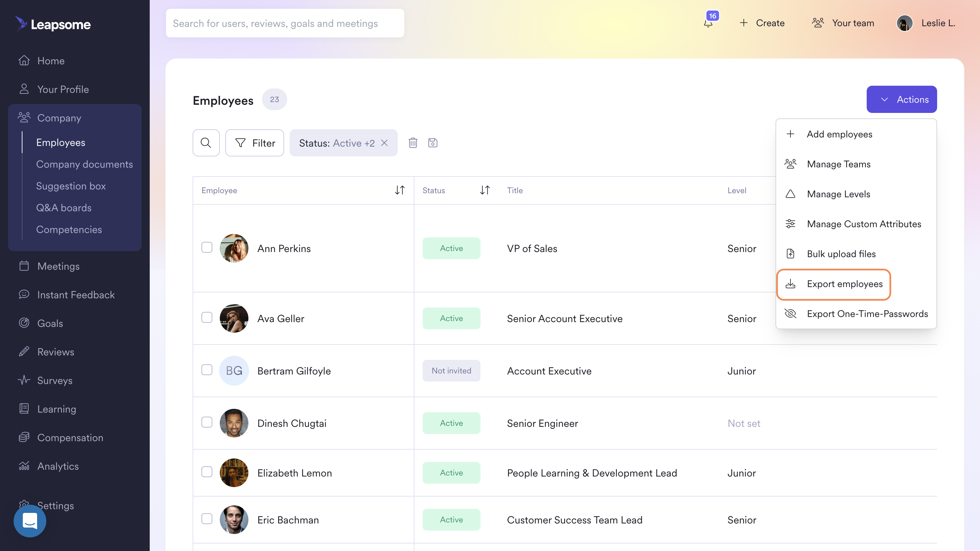Click the Level column header
Viewport: 980px width, 551px height.
tap(737, 190)
